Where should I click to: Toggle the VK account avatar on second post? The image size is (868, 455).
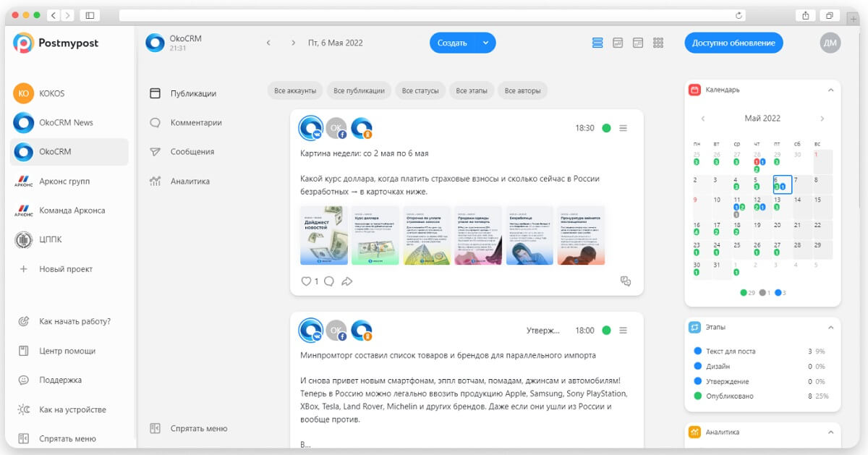coord(310,331)
